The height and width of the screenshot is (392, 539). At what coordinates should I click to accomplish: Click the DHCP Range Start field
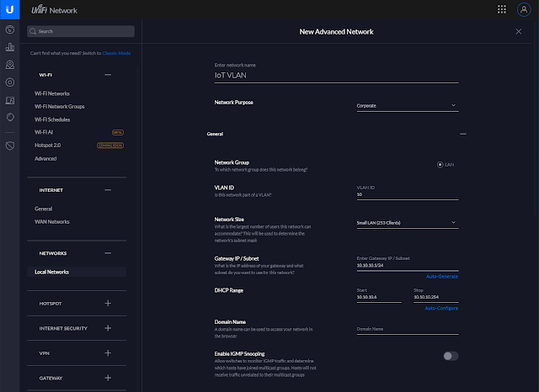click(x=379, y=297)
